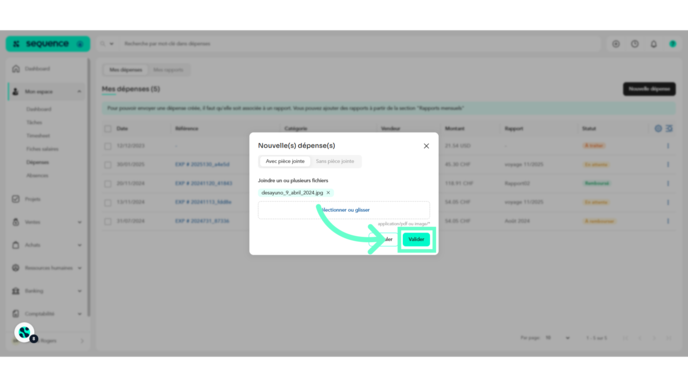Open Tâches in the sidebar
688x387 pixels.
pyautogui.click(x=34, y=122)
